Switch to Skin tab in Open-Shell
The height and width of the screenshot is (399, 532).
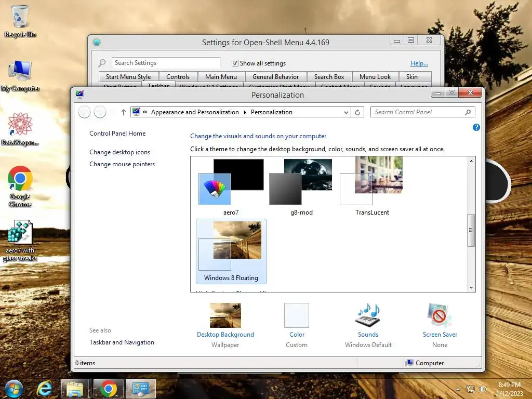pyautogui.click(x=412, y=77)
